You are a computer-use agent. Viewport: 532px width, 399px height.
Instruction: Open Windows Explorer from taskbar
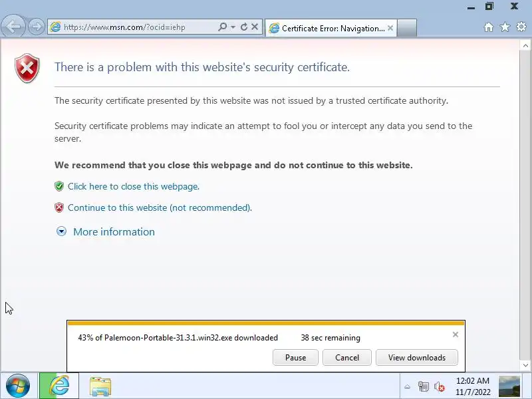click(100, 386)
